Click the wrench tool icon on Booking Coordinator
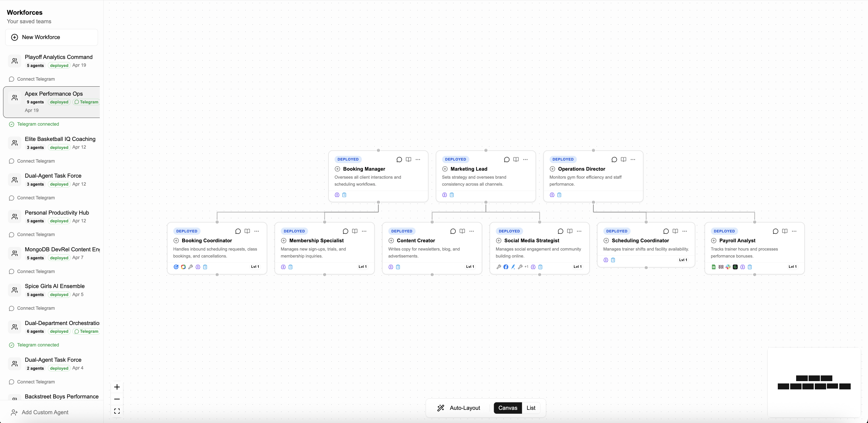 [191, 267]
